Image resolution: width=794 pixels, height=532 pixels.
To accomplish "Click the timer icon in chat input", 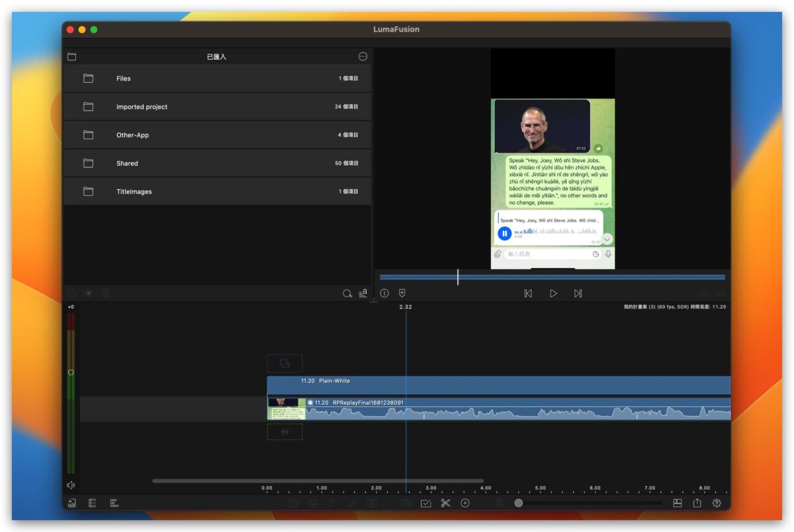I will 595,254.
